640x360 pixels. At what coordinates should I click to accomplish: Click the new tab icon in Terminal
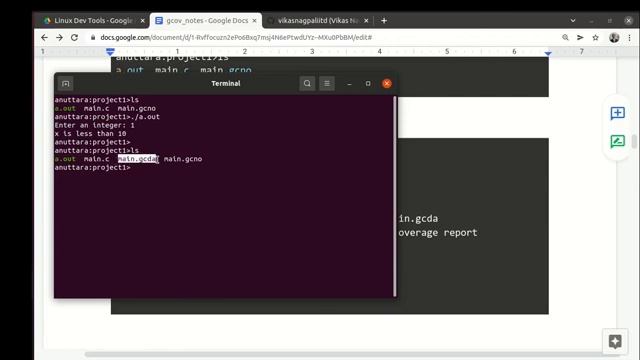(65, 84)
